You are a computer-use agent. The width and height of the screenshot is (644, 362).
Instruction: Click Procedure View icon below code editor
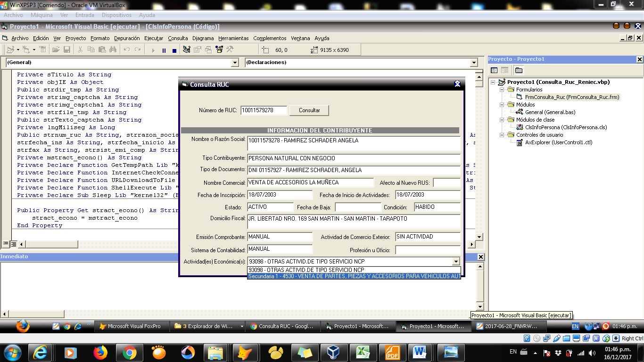pyautogui.click(x=6, y=244)
